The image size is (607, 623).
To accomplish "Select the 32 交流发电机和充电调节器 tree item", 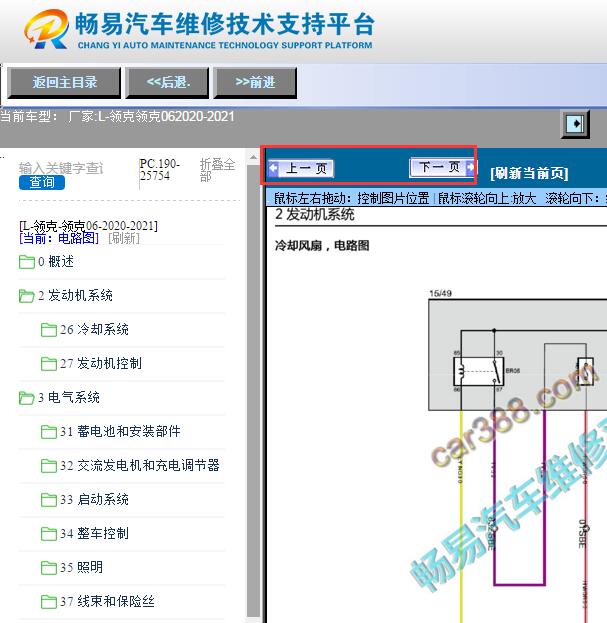I will coord(140,465).
